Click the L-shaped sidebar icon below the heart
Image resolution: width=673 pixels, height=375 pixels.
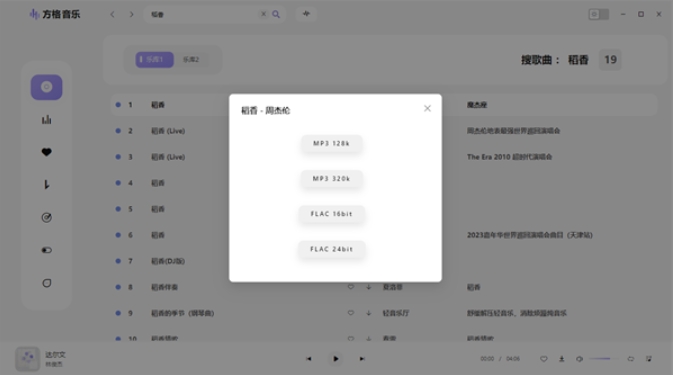[x=46, y=184]
